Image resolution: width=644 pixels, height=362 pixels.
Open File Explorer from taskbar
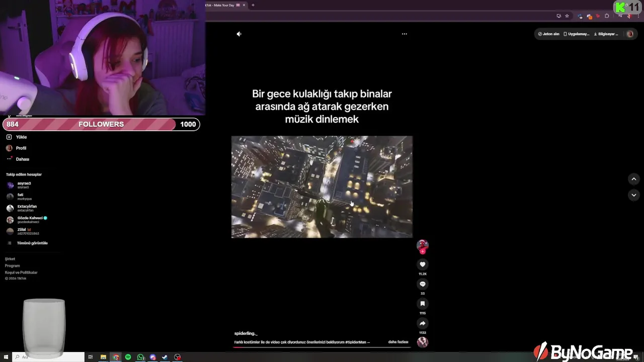pyautogui.click(x=103, y=357)
